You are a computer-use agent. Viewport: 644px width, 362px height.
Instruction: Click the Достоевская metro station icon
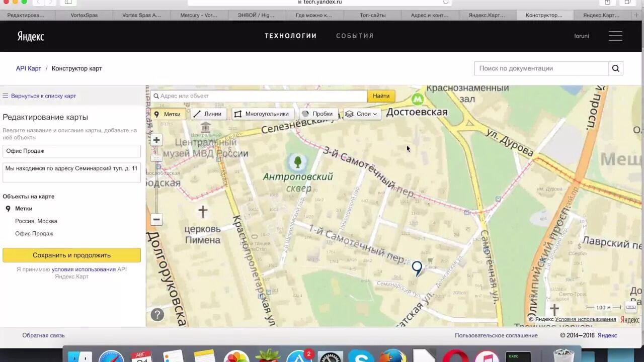(x=417, y=99)
